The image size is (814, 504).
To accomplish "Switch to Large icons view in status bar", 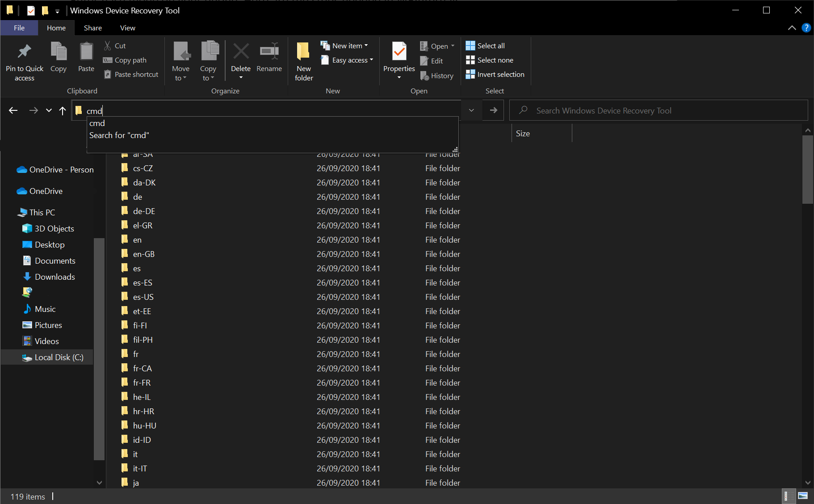I will pyautogui.click(x=803, y=496).
